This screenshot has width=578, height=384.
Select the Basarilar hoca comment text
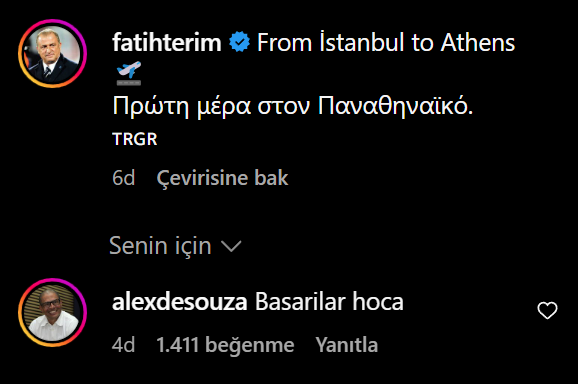[329, 302]
